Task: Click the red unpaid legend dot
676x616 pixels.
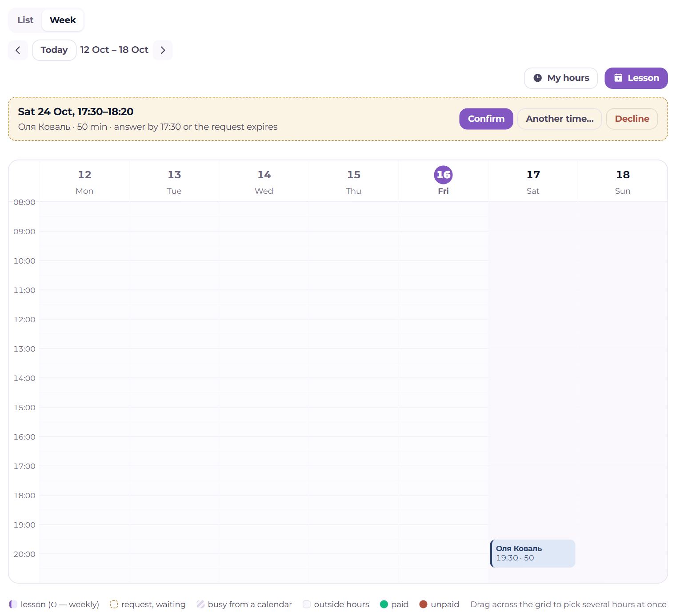Action: tap(423, 604)
